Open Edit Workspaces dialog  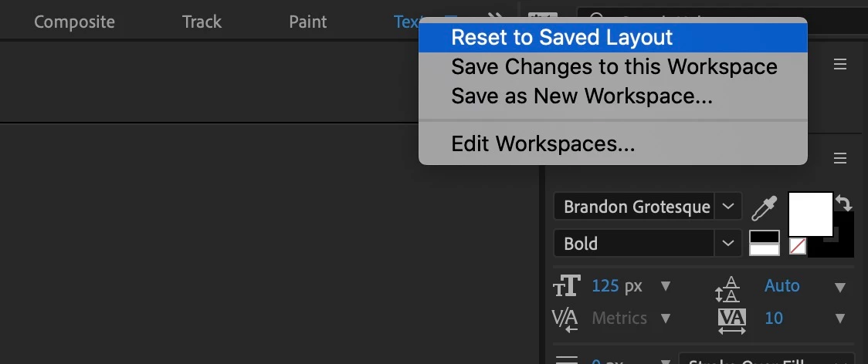click(x=543, y=143)
